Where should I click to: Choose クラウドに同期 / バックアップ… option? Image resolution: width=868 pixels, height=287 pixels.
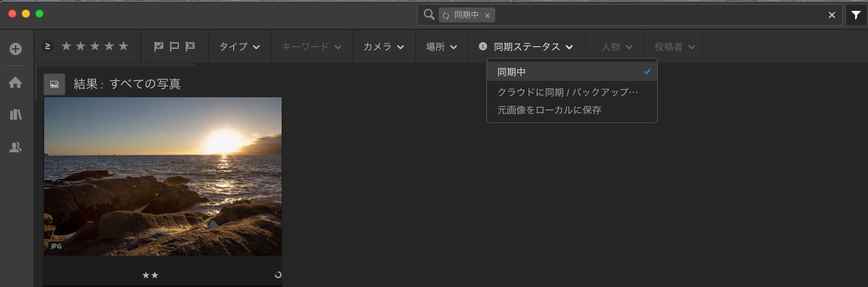click(x=572, y=92)
